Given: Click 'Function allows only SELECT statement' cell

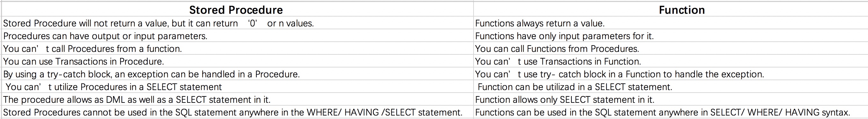Looking at the screenshot, I should 670,100.
